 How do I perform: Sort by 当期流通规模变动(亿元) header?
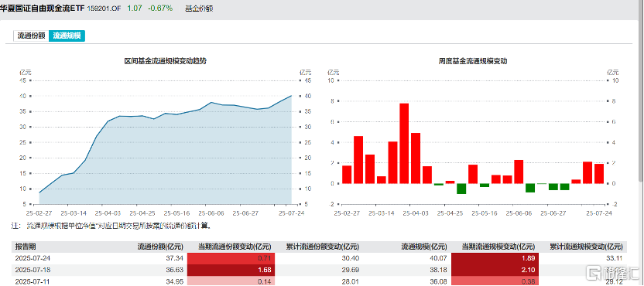499,247
